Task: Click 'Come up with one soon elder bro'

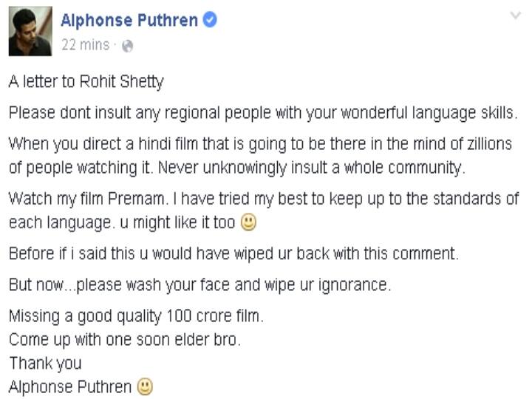Action: tap(125, 340)
